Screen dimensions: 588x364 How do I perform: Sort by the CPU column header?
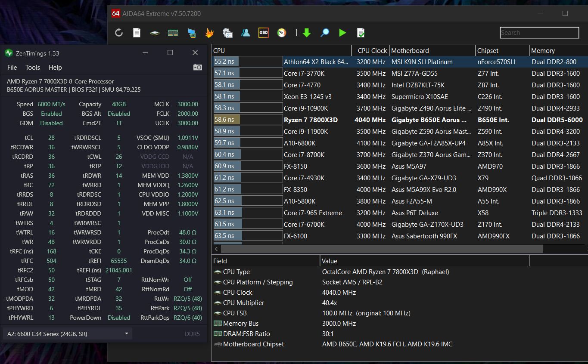pos(281,50)
